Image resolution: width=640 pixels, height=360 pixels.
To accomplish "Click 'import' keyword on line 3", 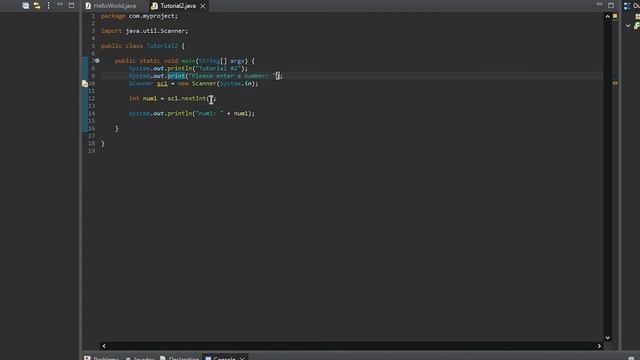I will coord(111,31).
